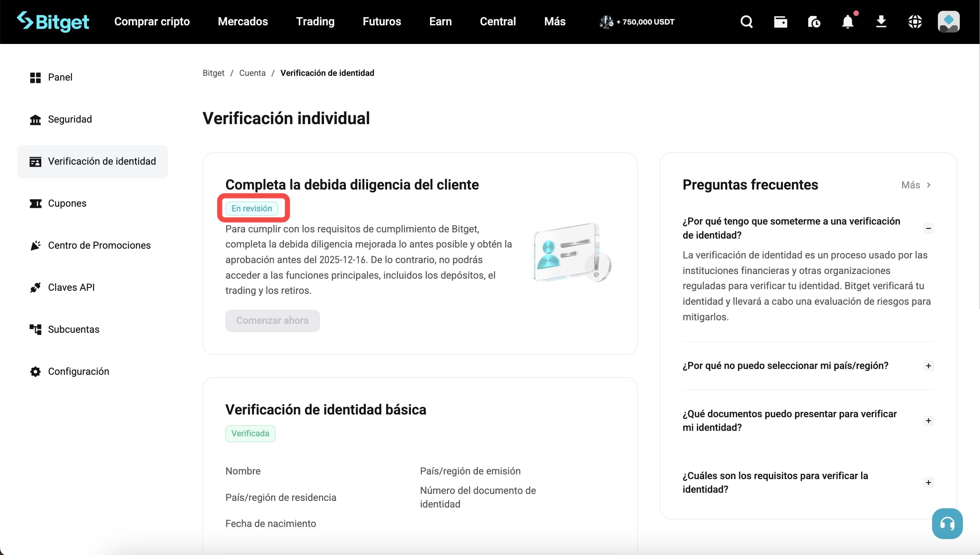Click the Comenzar ahora button

(x=272, y=320)
